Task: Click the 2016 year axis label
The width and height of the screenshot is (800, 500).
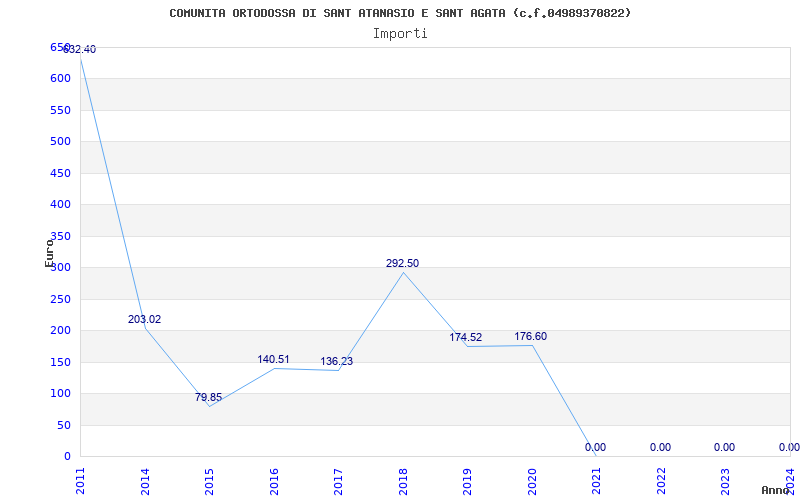Action: coord(274,481)
